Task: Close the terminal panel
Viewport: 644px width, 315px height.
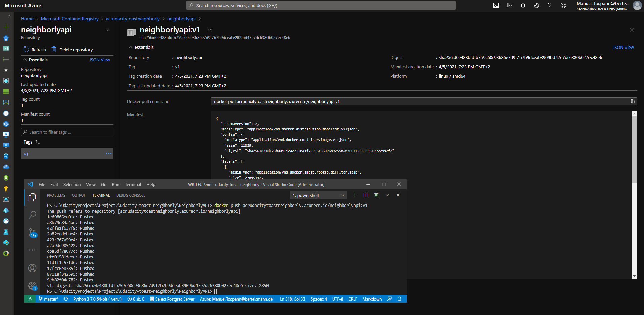Action: click(x=398, y=195)
